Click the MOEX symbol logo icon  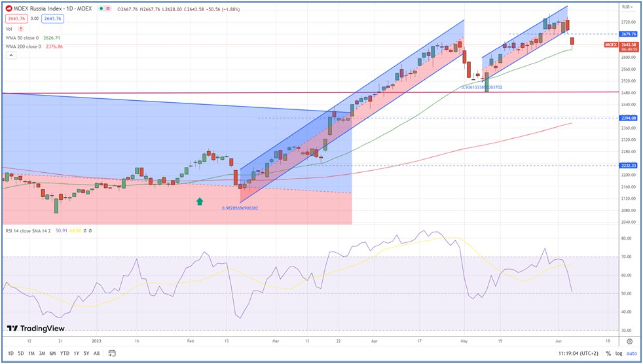coord(9,9)
